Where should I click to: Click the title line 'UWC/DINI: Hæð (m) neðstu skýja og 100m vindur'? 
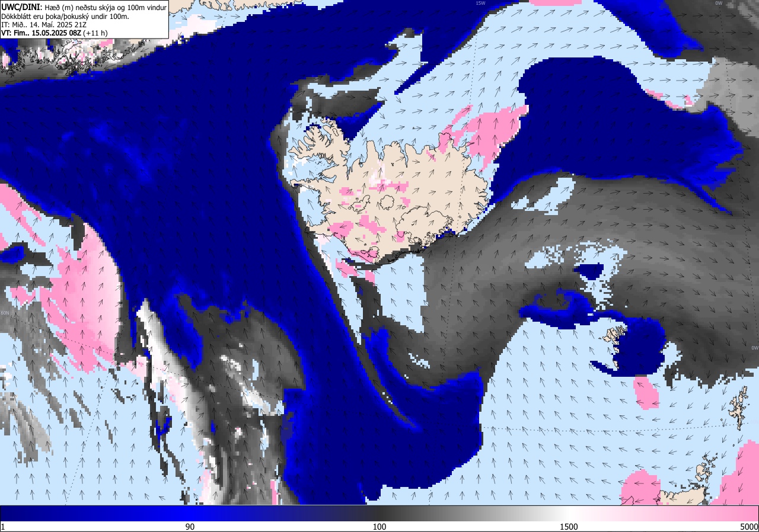[x=84, y=7]
